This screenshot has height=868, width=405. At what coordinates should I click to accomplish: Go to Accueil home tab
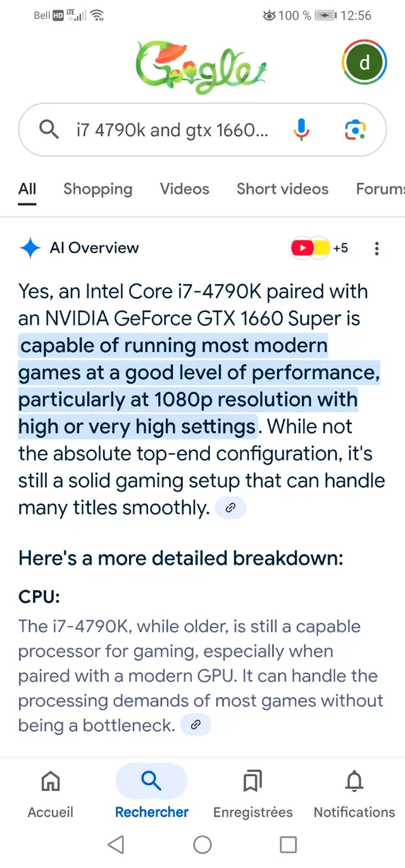coord(51,795)
